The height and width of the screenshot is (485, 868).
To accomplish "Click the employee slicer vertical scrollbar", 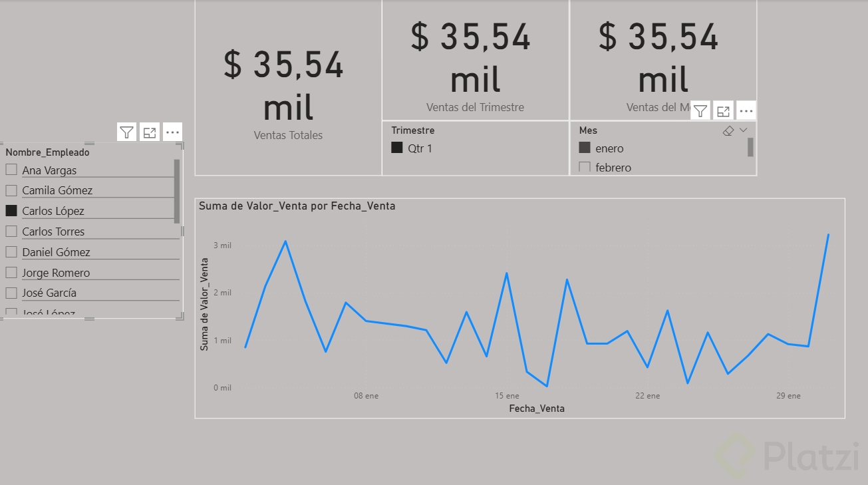I will pyautogui.click(x=177, y=191).
